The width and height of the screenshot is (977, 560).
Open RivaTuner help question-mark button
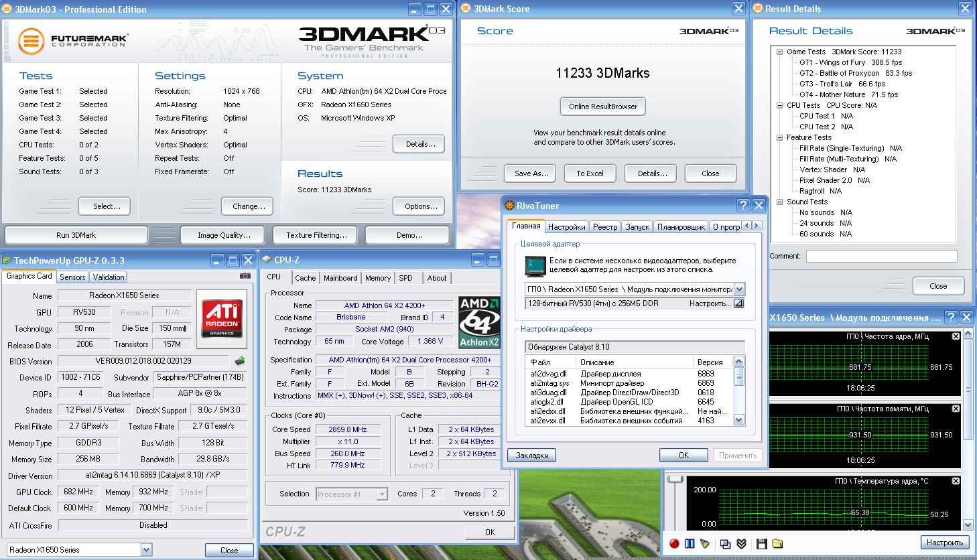click(x=742, y=206)
